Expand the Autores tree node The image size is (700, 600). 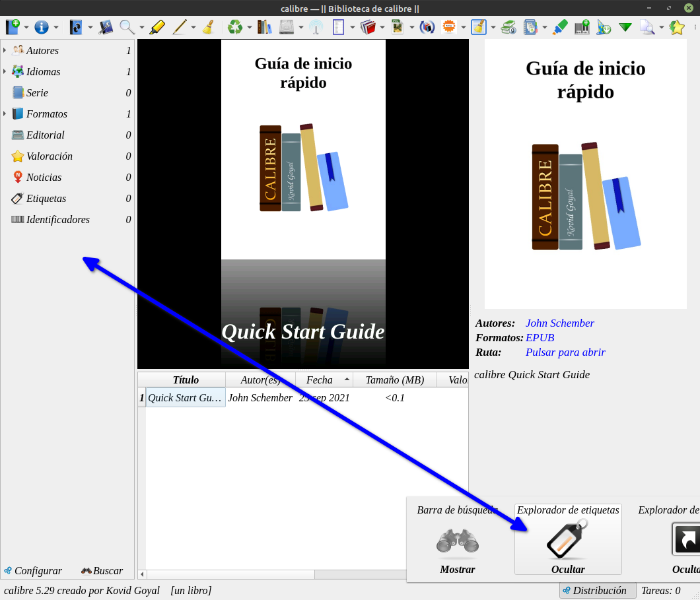point(5,50)
